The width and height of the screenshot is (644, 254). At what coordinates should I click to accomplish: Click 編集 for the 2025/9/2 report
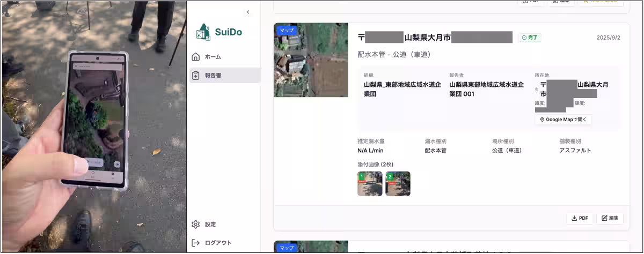[x=610, y=218]
